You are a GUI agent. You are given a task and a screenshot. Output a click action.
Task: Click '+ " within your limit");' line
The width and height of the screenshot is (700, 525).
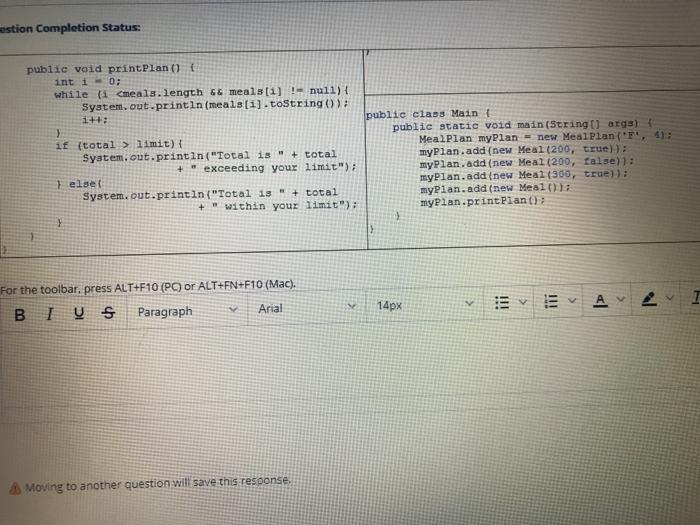278,206
